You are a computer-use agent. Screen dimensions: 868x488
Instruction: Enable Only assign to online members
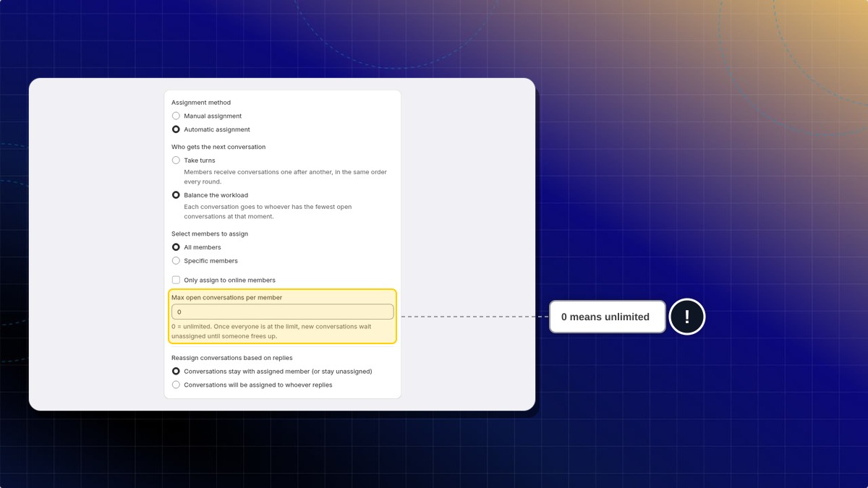click(x=176, y=280)
